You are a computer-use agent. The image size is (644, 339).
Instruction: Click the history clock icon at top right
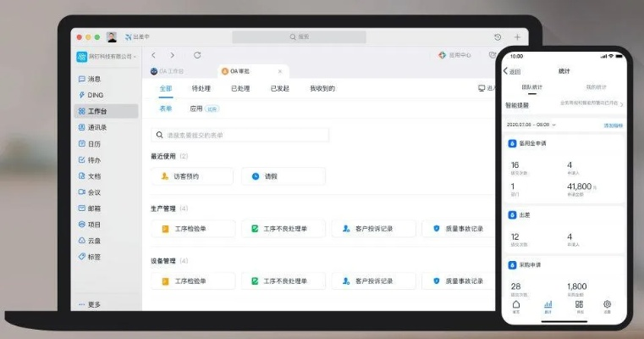[497, 37]
